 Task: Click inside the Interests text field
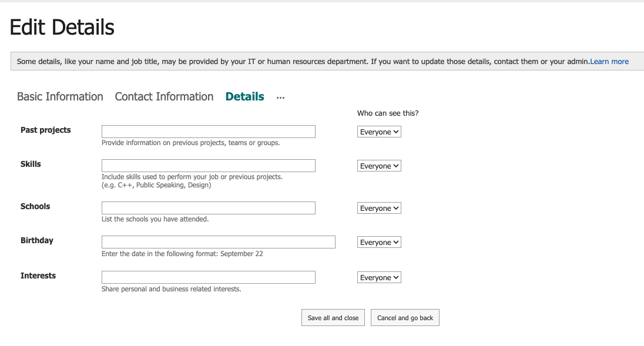tap(208, 277)
